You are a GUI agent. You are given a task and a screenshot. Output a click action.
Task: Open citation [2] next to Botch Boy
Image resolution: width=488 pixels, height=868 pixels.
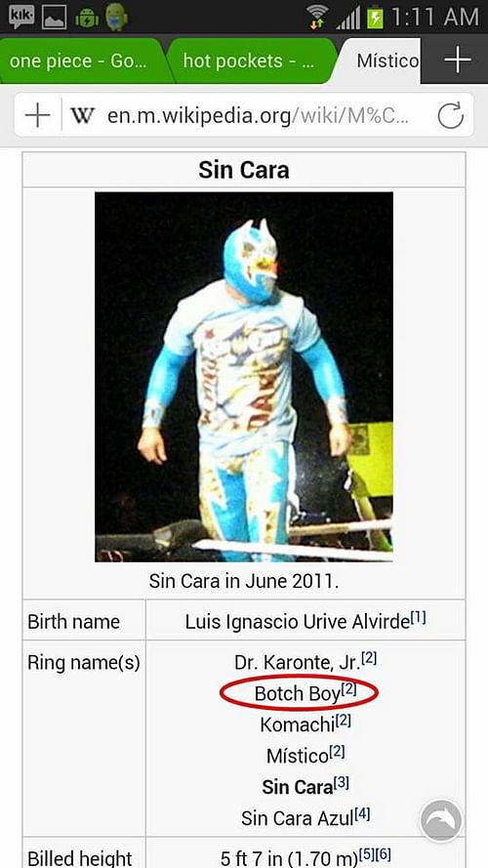tap(348, 689)
